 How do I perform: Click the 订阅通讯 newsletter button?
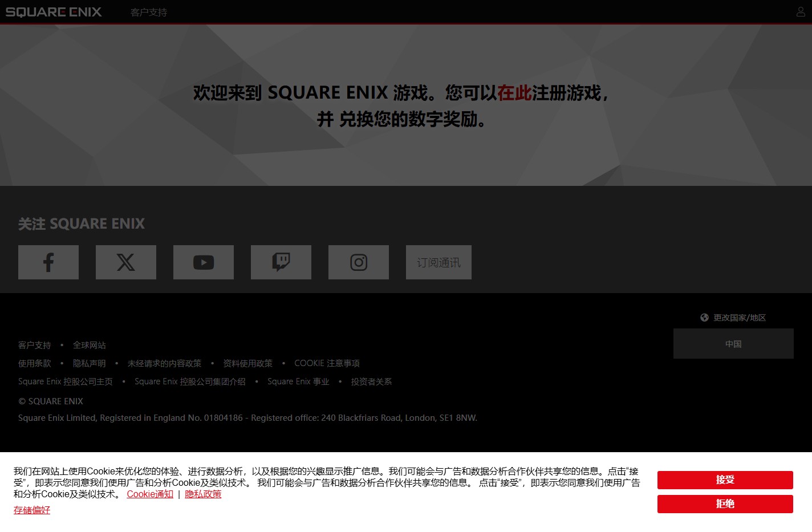439,262
